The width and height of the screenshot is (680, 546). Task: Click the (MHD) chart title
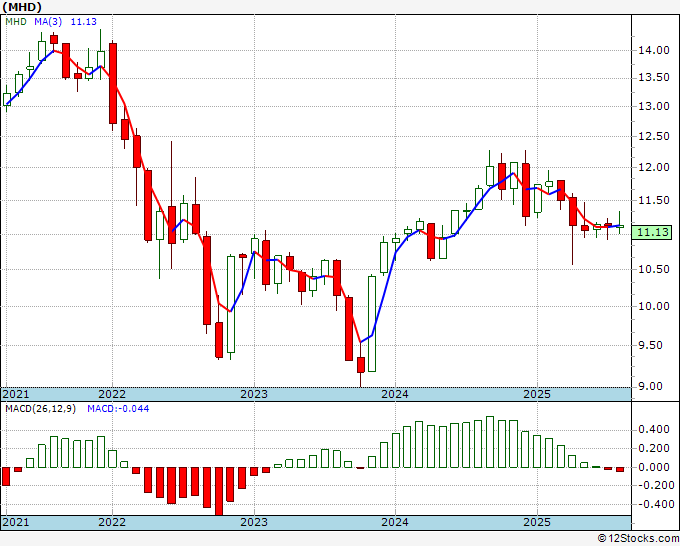(22, 7)
